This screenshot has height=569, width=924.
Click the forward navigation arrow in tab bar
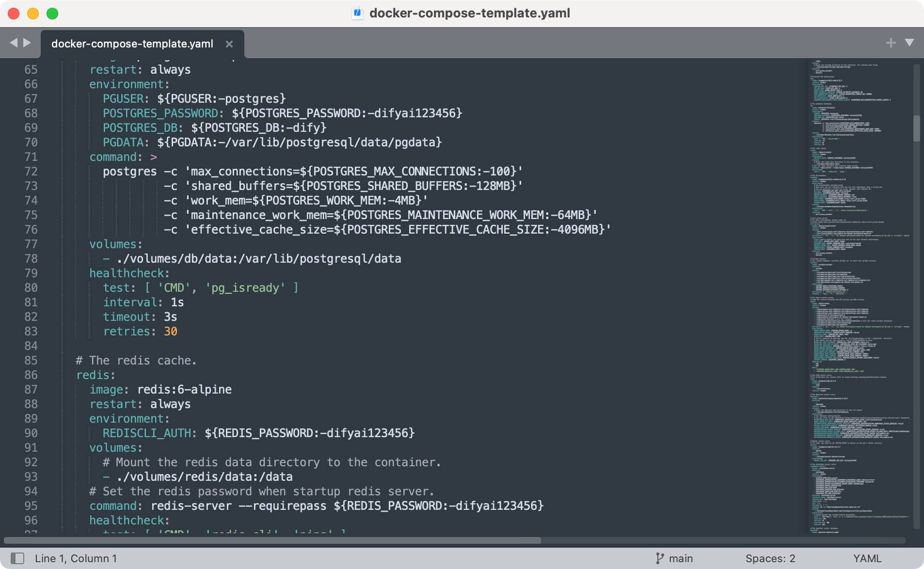[27, 43]
